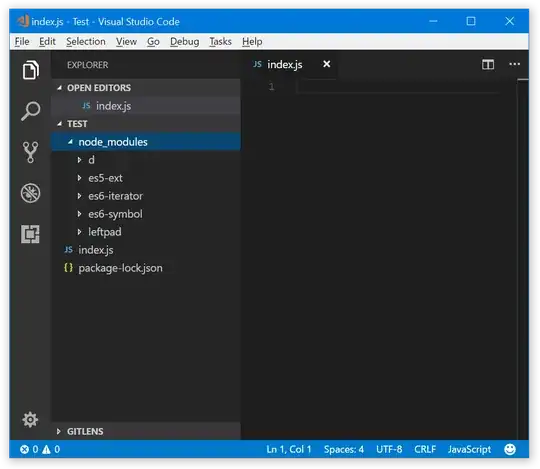Image resolution: width=540 pixels, height=469 pixels.
Task: Open the Go menu
Action: click(x=153, y=42)
